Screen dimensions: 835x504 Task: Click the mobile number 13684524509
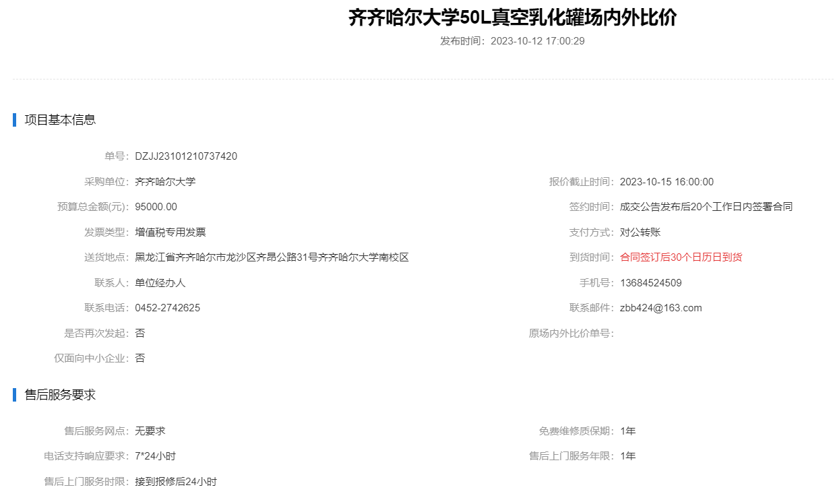point(650,283)
